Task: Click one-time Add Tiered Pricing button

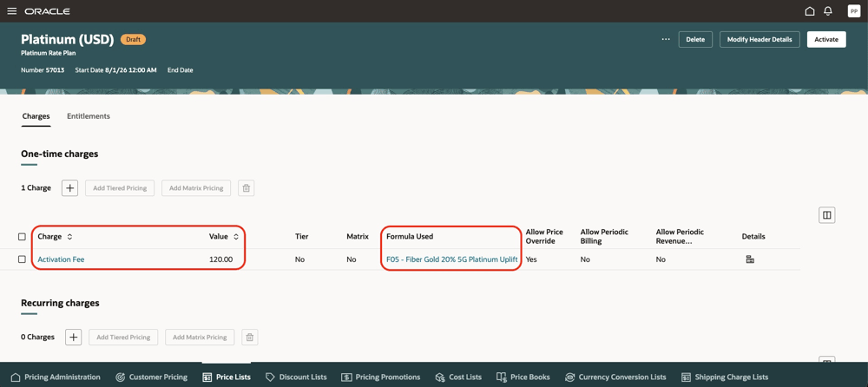Action: tap(120, 187)
